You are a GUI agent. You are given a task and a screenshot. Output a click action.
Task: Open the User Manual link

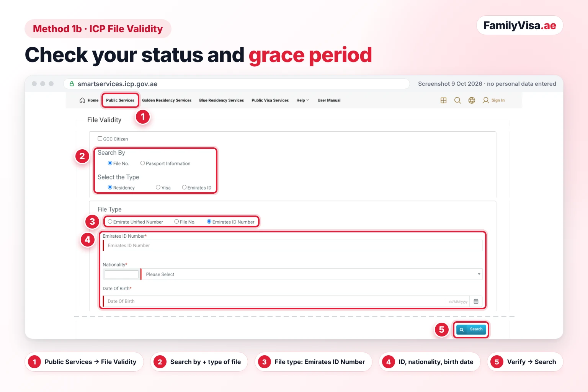[329, 100]
